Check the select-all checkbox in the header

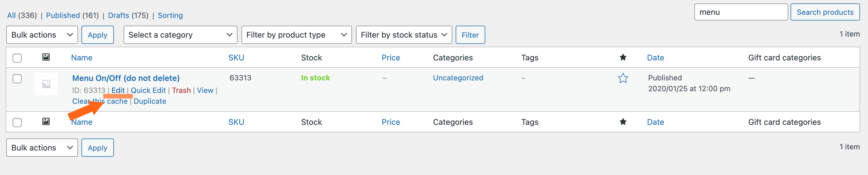17,58
